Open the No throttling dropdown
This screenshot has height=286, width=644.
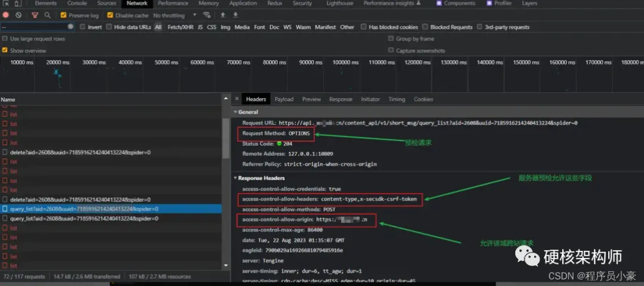coord(175,15)
